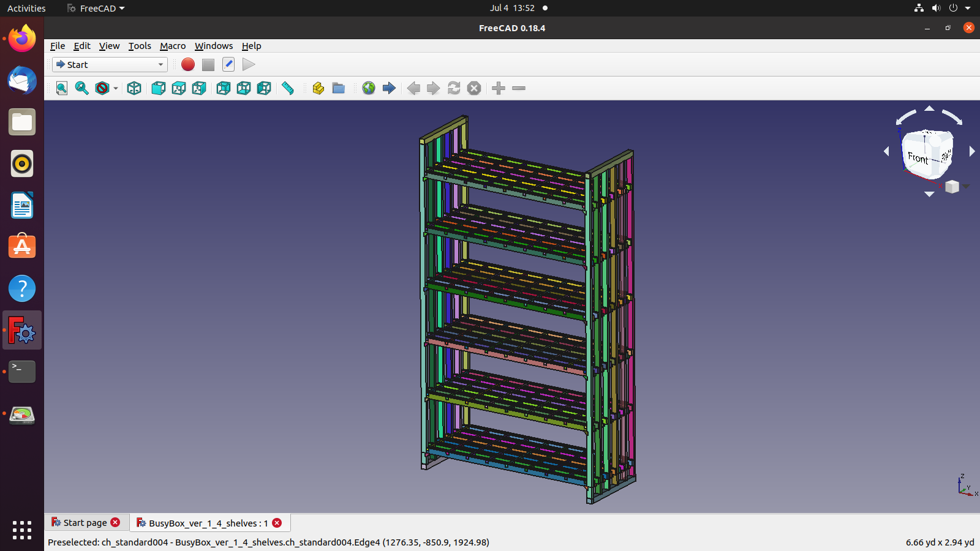Click the Fit Selection magnifier icon
The height and width of the screenshot is (551, 980).
[81, 88]
